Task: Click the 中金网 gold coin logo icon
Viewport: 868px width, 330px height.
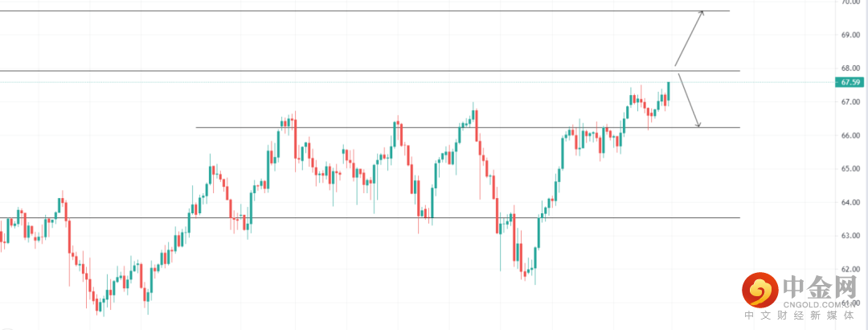Action: coord(759,290)
